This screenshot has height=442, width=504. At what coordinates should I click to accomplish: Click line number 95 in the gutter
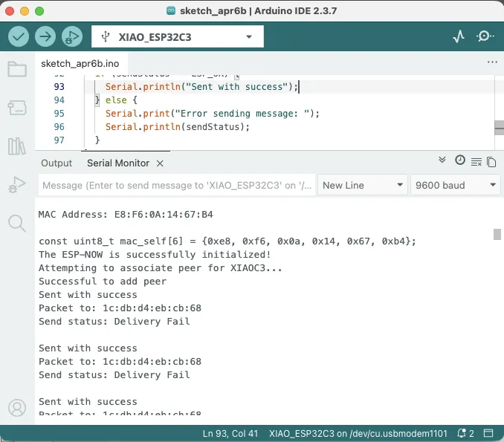click(59, 114)
